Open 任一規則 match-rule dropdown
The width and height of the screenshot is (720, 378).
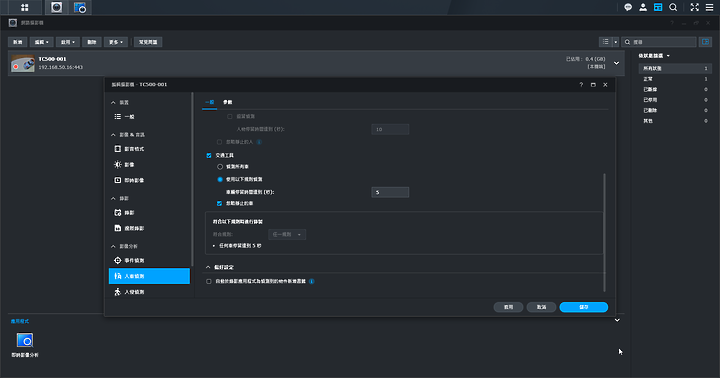[287, 234]
